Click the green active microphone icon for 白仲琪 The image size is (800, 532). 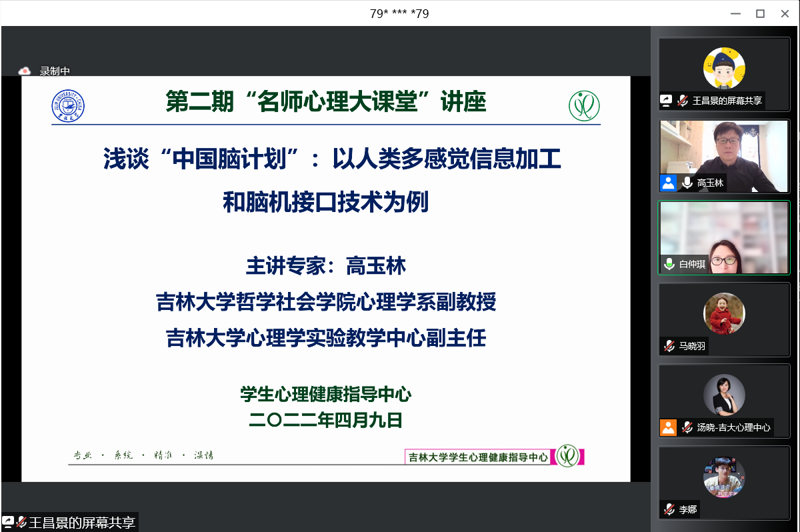(669, 264)
